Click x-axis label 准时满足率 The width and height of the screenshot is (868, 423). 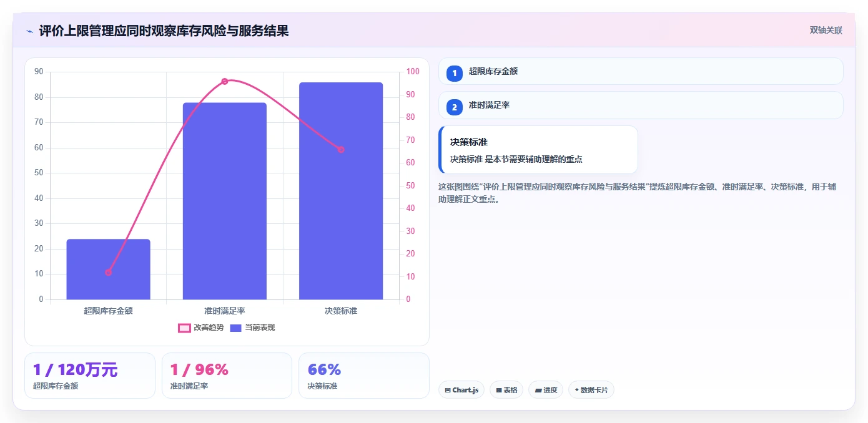point(225,310)
